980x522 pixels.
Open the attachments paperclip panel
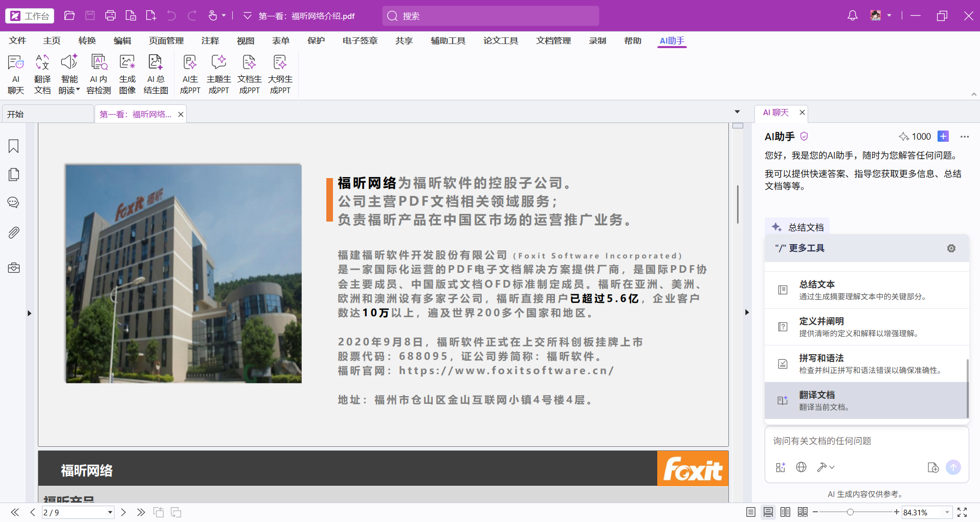click(x=14, y=233)
